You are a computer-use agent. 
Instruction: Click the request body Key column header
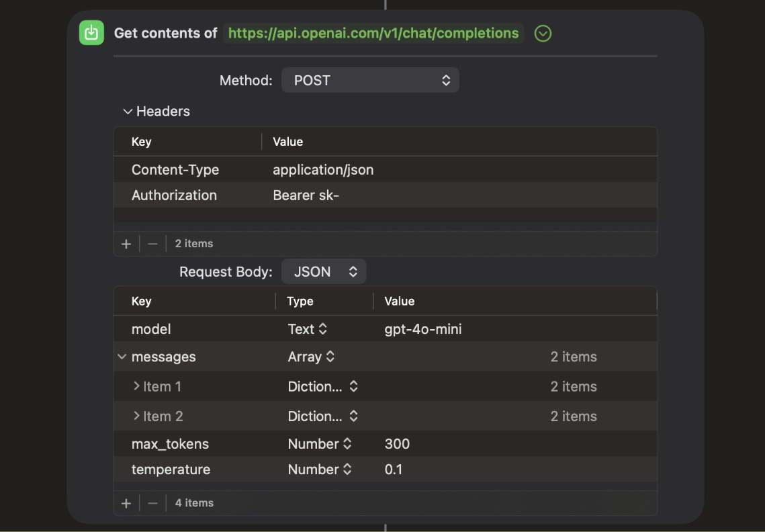point(142,301)
